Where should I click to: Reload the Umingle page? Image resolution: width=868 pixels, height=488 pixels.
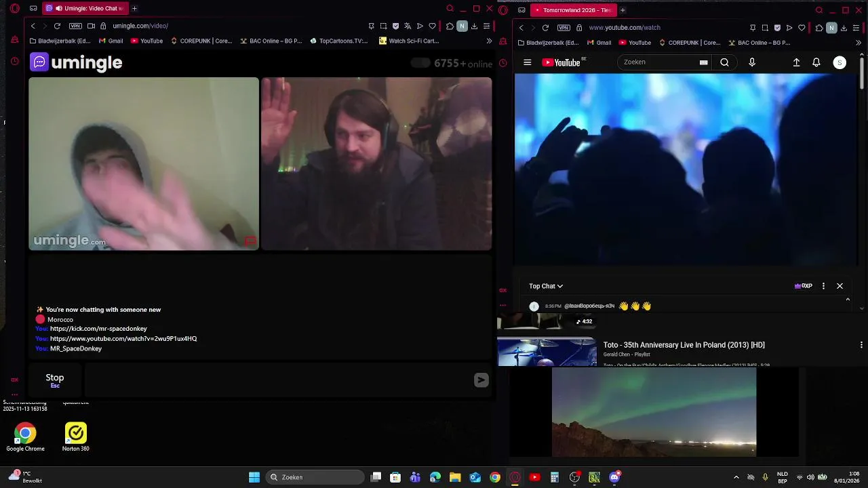click(57, 26)
